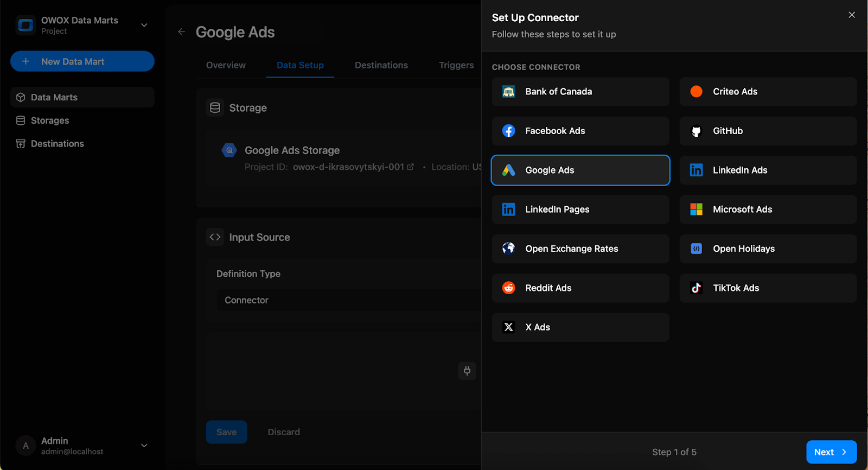Go back using the arrow beside Google Ads
The height and width of the screenshot is (470, 868).
click(x=182, y=31)
